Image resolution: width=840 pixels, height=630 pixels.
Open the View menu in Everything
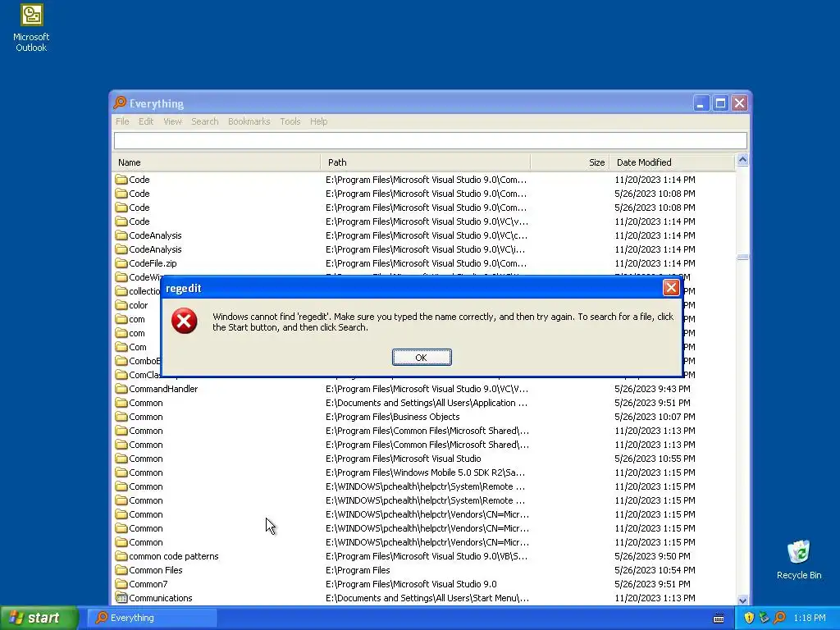click(x=172, y=121)
